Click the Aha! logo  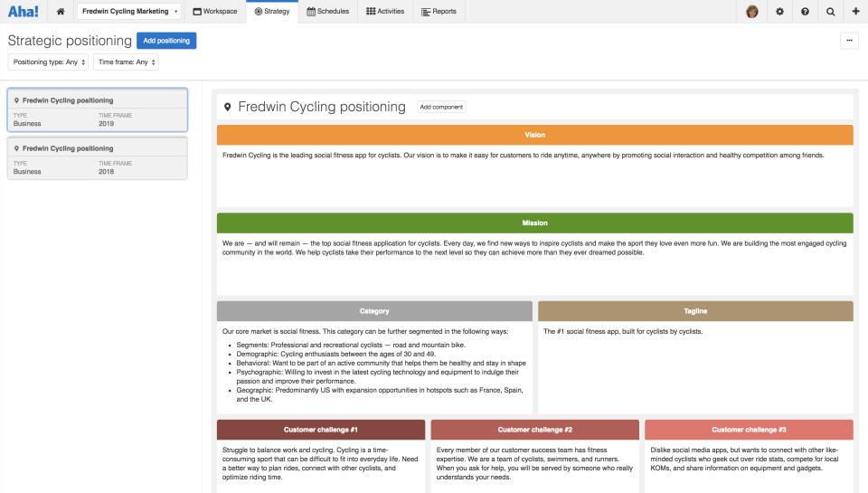coord(24,12)
